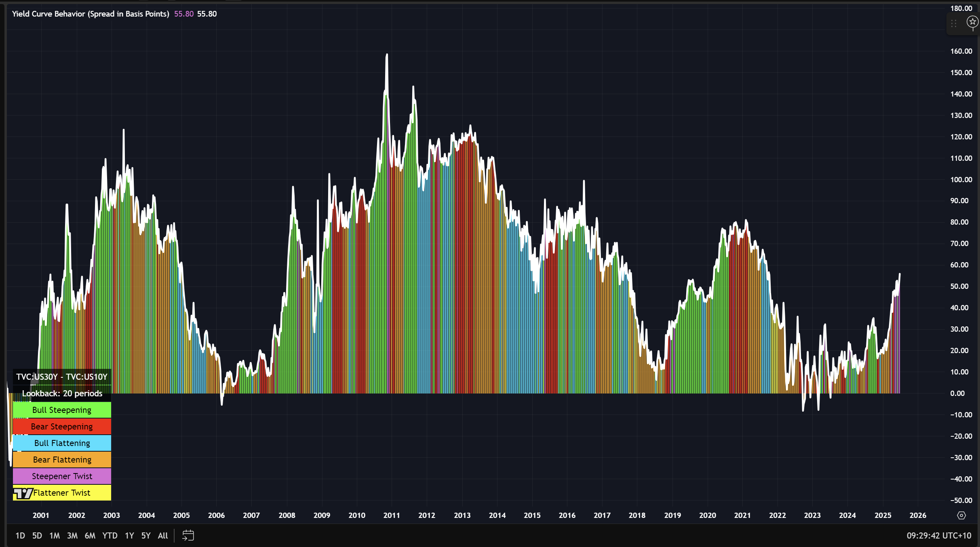Open chart settings gear icon

pyautogui.click(x=961, y=515)
